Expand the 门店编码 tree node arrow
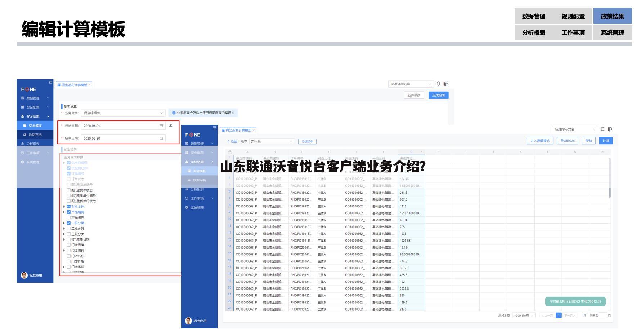The height and width of the screenshot is (334, 644). [x=64, y=250]
